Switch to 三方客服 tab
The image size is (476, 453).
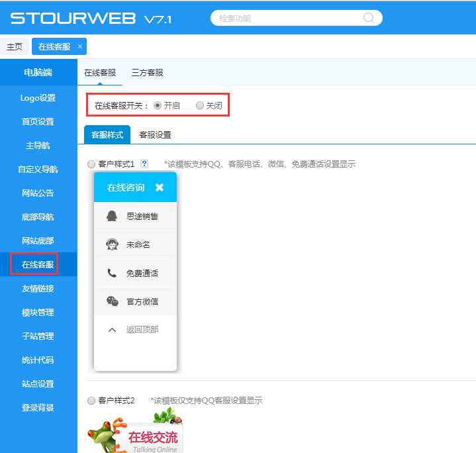[x=147, y=72]
